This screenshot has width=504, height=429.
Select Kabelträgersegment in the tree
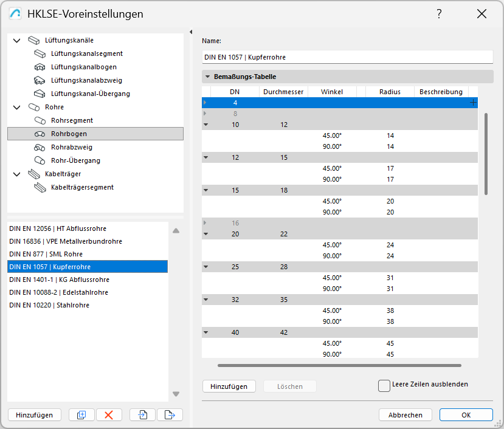82,188
